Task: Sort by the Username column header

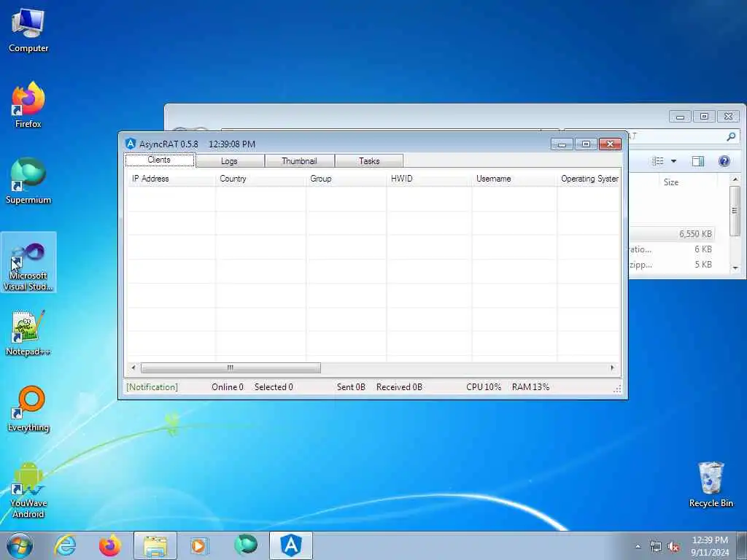Action: [x=514, y=179]
